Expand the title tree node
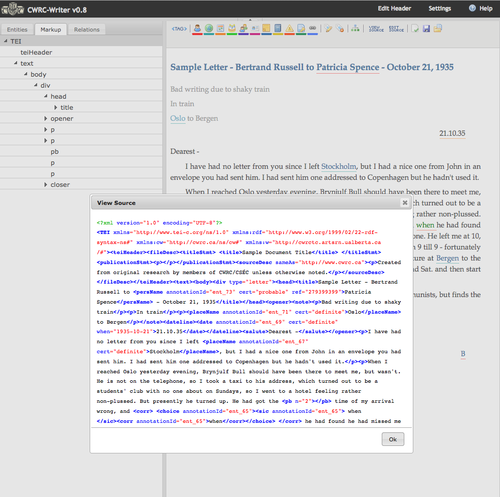500x497 pixels. pos(56,107)
